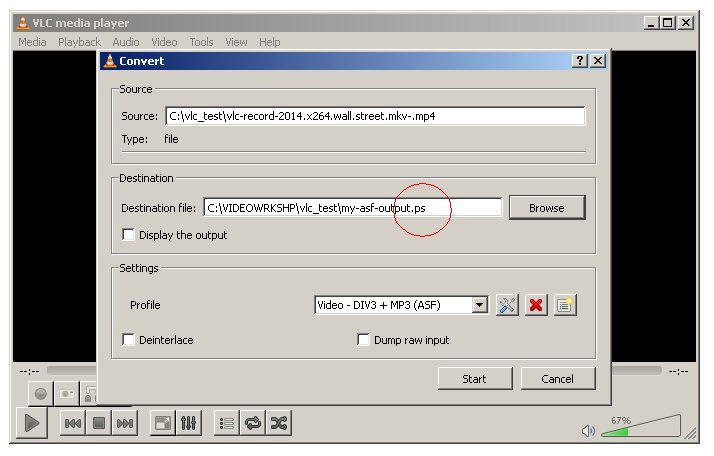Show the playlist icon

click(227, 424)
